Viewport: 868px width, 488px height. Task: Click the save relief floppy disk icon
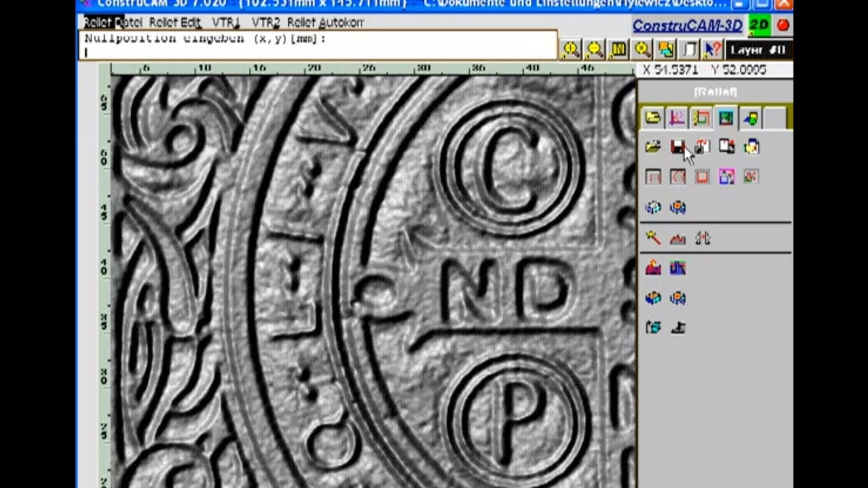pyautogui.click(x=677, y=146)
